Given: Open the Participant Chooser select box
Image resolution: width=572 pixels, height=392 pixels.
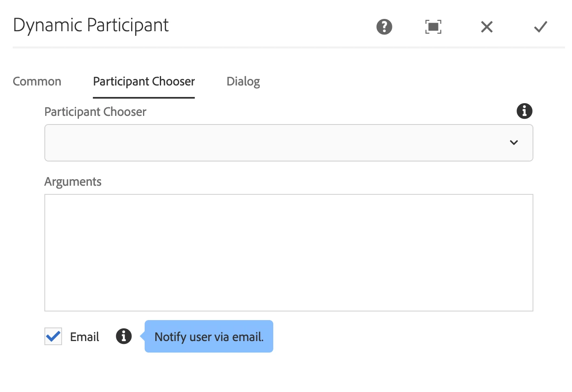Looking at the screenshot, I should pyautogui.click(x=289, y=143).
